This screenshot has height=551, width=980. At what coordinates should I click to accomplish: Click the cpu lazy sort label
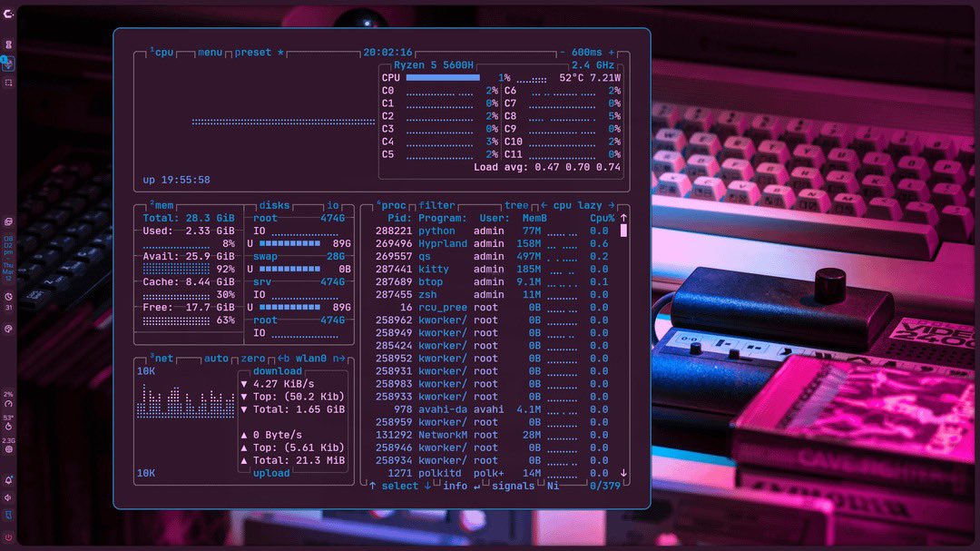click(x=577, y=205)
